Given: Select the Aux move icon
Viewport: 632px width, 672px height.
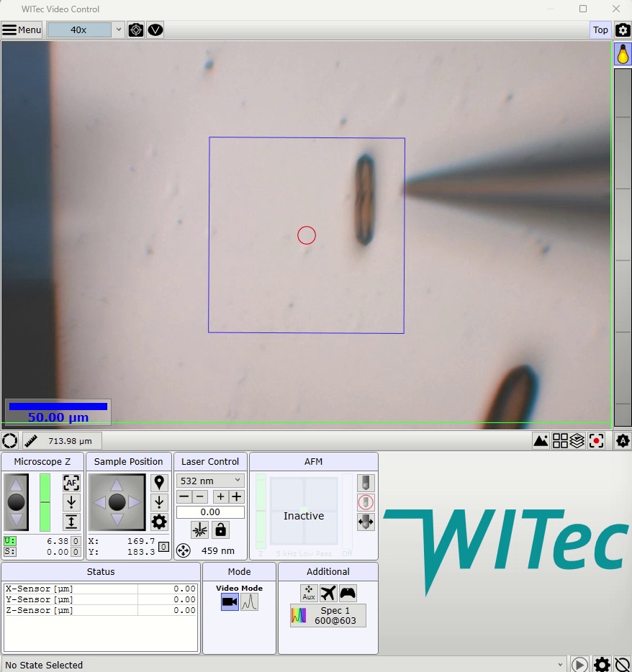Looking at the screenshot, I should pyautogui.click(x=309, y=592).
